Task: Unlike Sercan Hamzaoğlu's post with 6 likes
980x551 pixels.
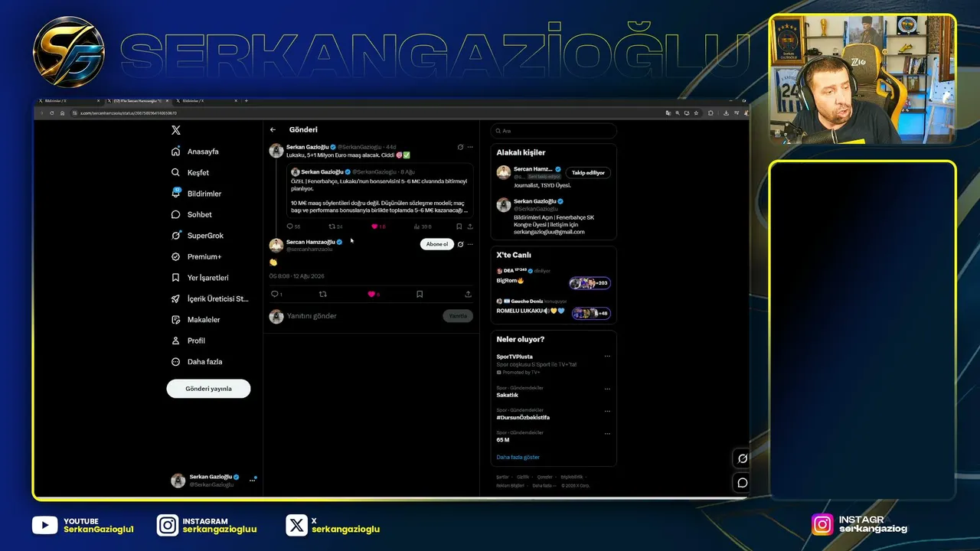Action: [374, 294]
